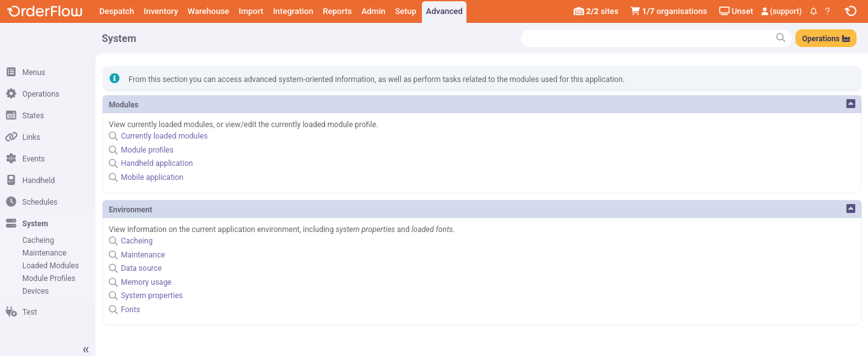Open the Fonts link

(x=130, y=310)
